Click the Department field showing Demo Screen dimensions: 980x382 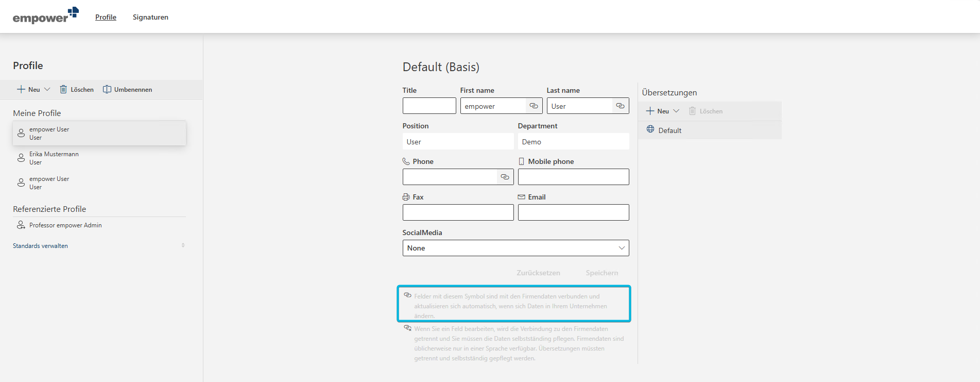point(574,141)
